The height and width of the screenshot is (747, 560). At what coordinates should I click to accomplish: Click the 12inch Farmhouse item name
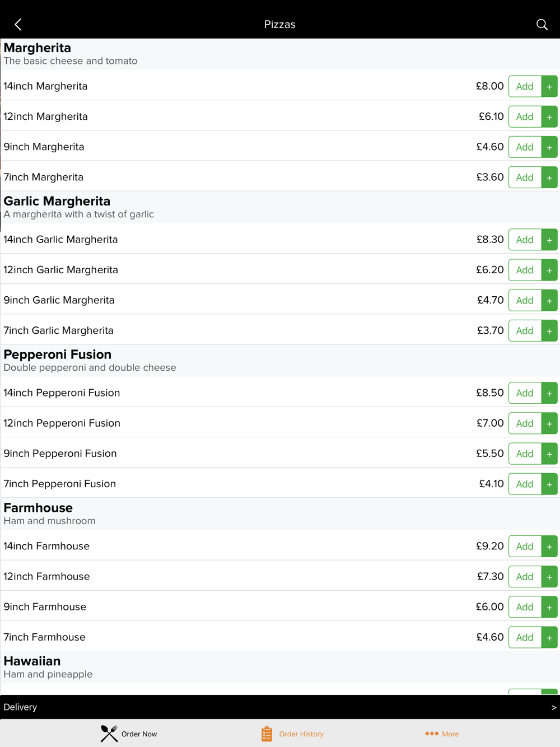46,577
